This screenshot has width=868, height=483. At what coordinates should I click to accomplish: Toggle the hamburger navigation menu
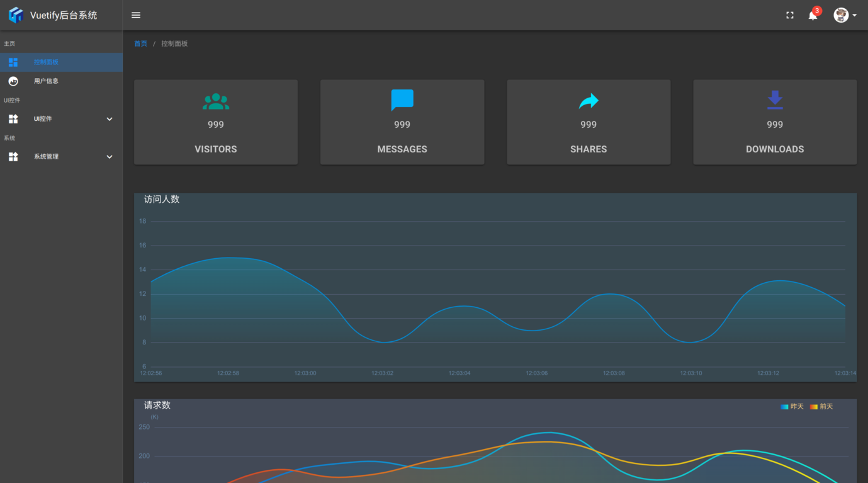[136, 15]
